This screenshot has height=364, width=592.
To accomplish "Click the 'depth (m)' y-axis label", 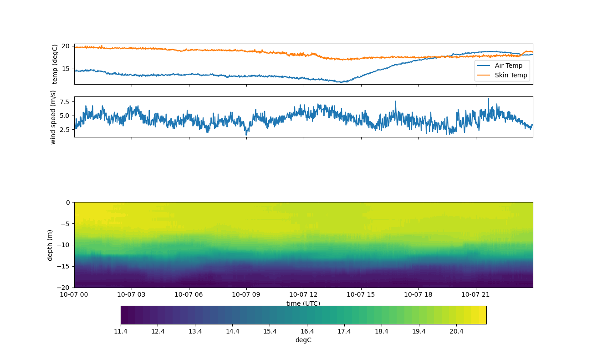I will pos(50,245).
